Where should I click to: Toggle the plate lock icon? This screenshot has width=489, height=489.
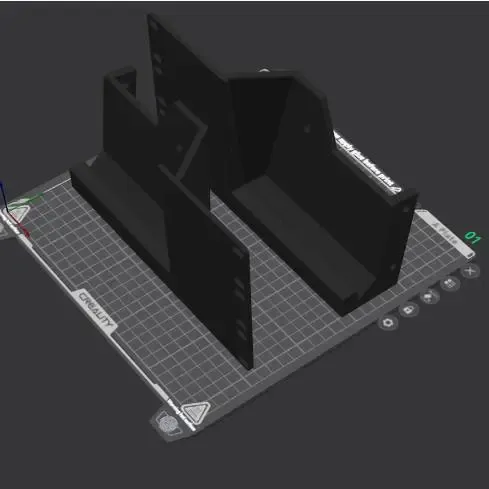(x=409, y=310)
